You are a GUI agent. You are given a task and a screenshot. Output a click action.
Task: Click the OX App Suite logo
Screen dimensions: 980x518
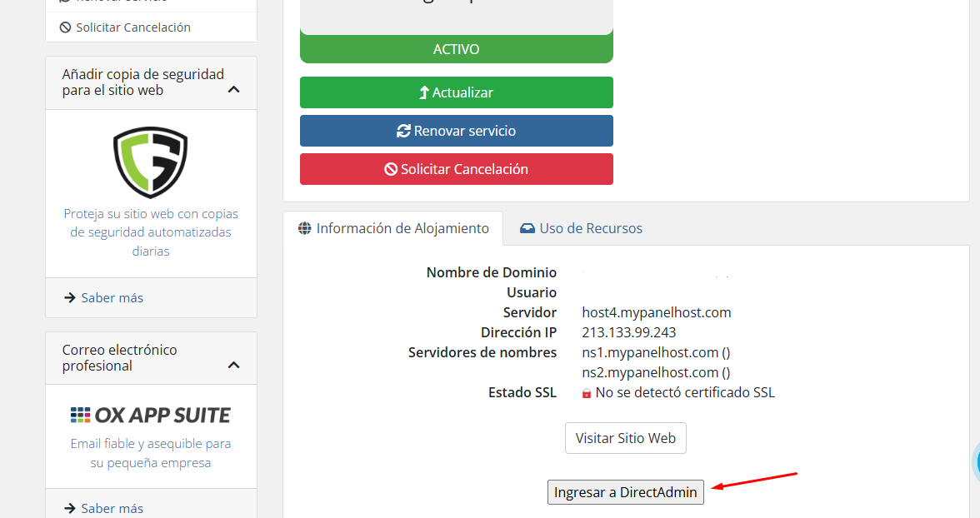coord(151,415)
